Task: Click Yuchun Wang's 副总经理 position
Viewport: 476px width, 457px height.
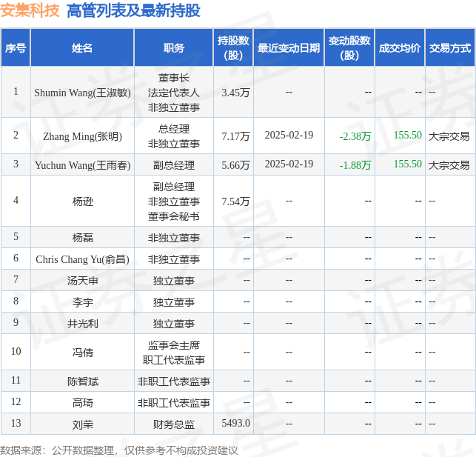Action: tap(174, 165)
